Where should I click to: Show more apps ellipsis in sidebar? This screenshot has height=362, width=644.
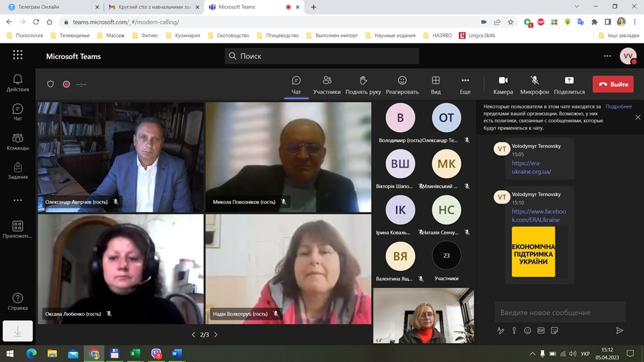(x=18, y=200)
